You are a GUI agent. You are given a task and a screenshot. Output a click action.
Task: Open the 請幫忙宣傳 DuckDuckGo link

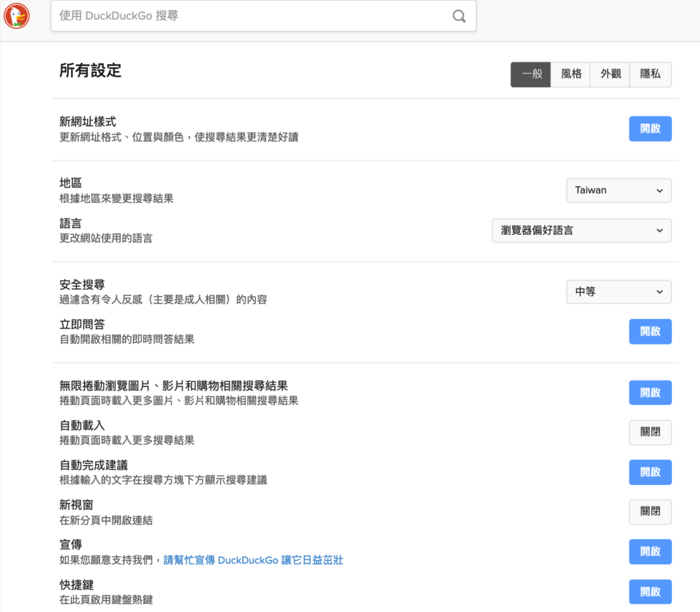click(x=253, y=560)
